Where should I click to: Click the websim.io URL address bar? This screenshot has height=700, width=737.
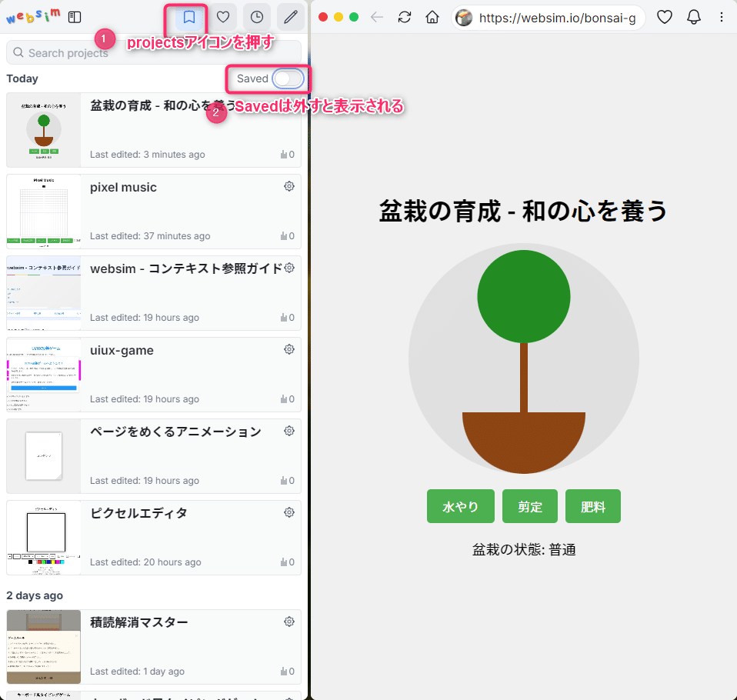[548, 18]
